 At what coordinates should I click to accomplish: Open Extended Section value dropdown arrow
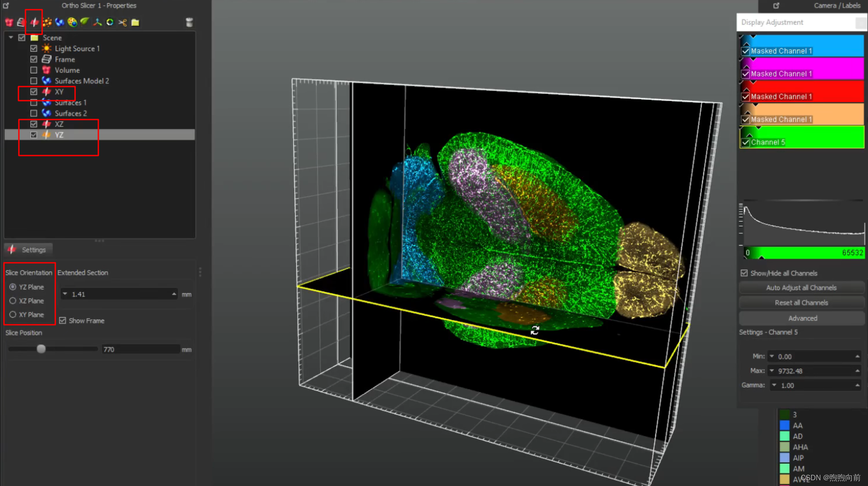[65, 294]
